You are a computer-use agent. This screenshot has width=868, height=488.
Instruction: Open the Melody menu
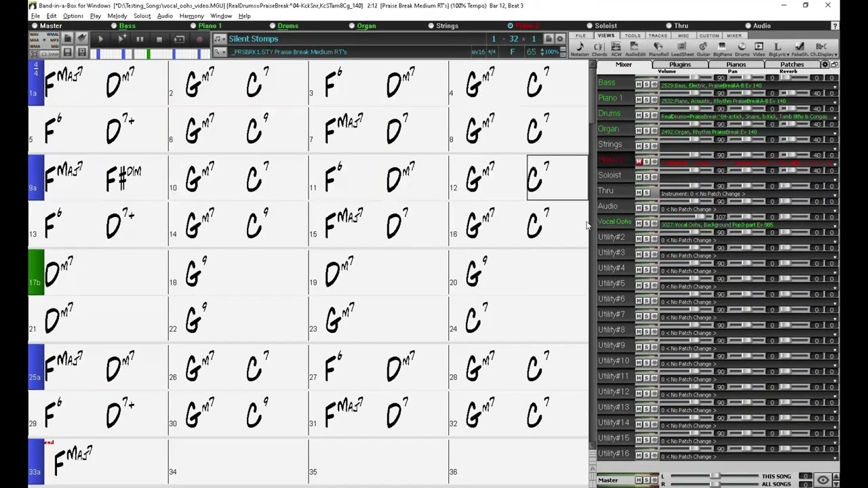tap(117, 16)
